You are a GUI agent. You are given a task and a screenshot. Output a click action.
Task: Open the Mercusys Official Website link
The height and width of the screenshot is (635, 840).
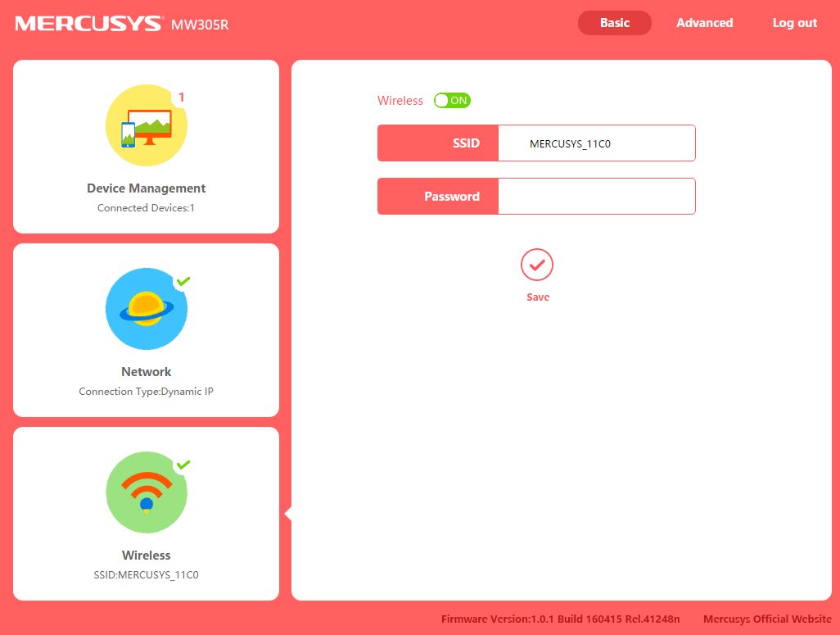point(766,619)
